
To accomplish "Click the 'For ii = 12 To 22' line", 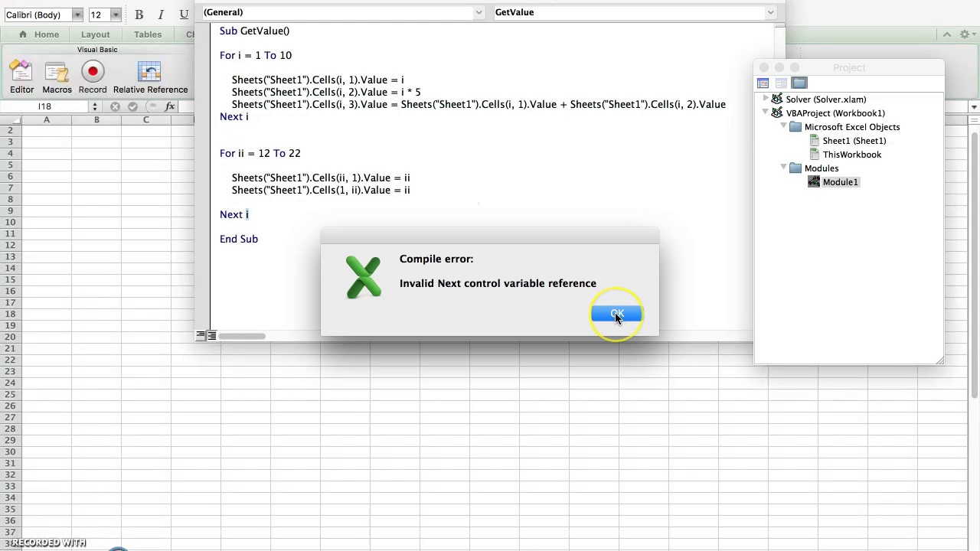I will point(260,153).
